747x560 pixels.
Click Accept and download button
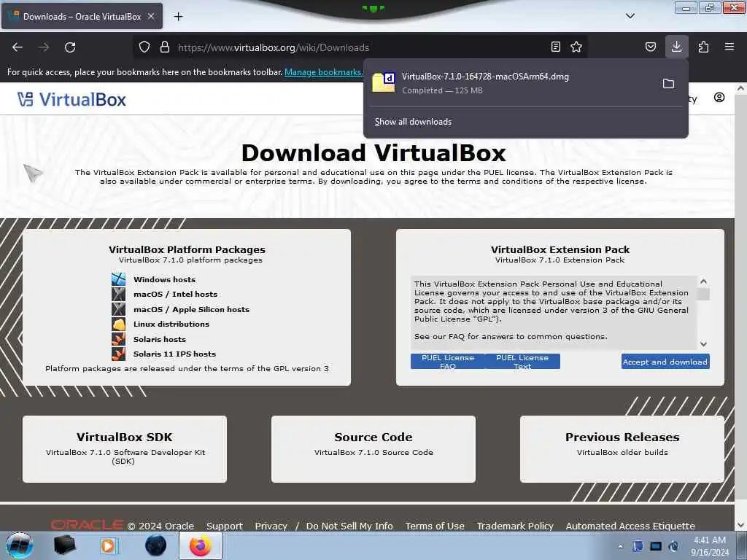tap(665, 362)
